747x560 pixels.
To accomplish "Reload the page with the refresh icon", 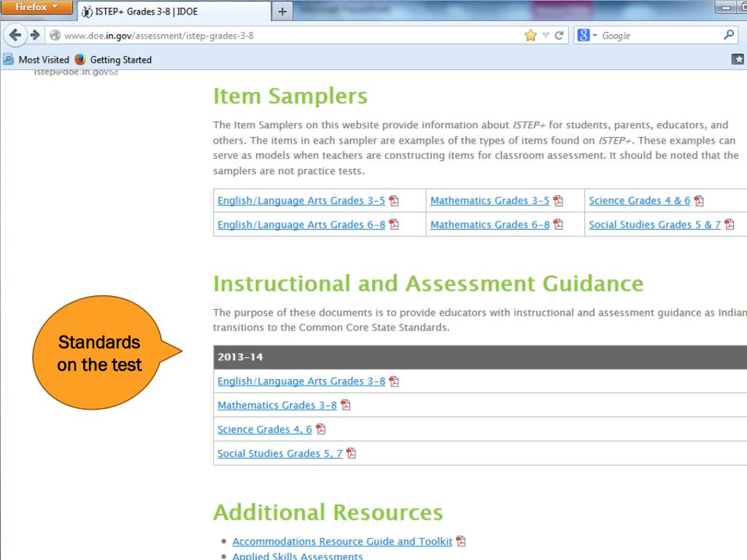I will (x=560, y=35).
